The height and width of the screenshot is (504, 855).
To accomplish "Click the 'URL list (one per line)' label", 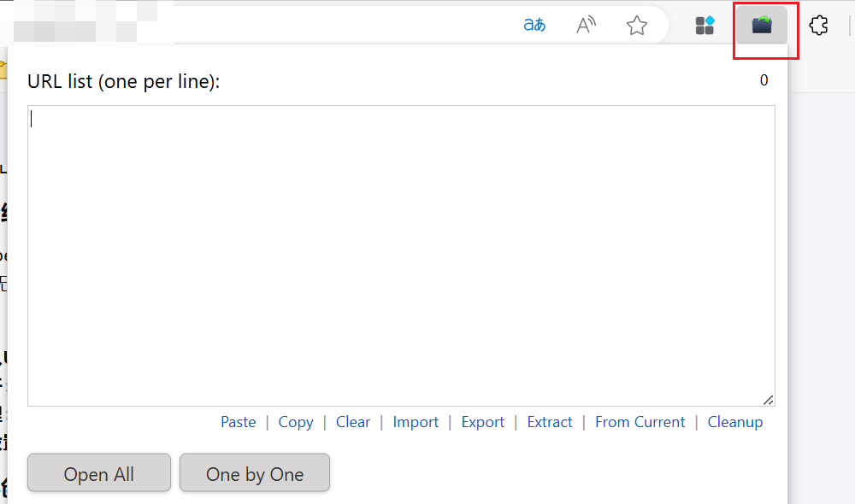I will point(124,82).
